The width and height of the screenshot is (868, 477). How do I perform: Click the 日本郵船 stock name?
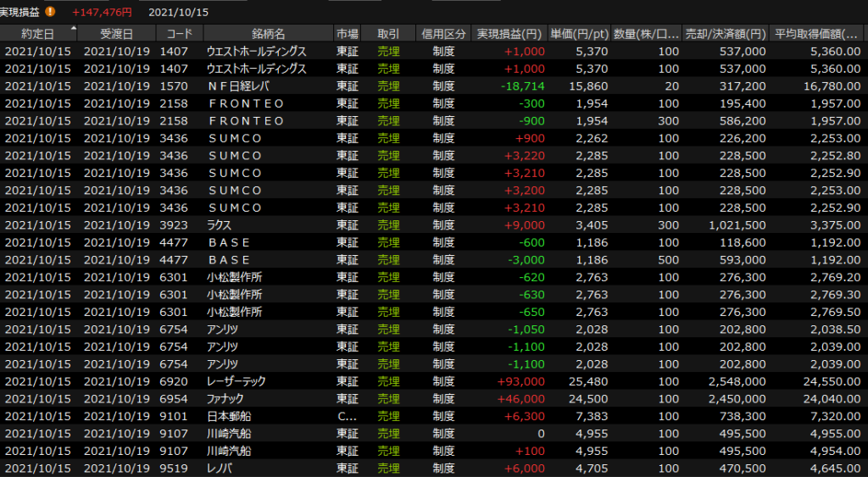(x=230, y=416)
